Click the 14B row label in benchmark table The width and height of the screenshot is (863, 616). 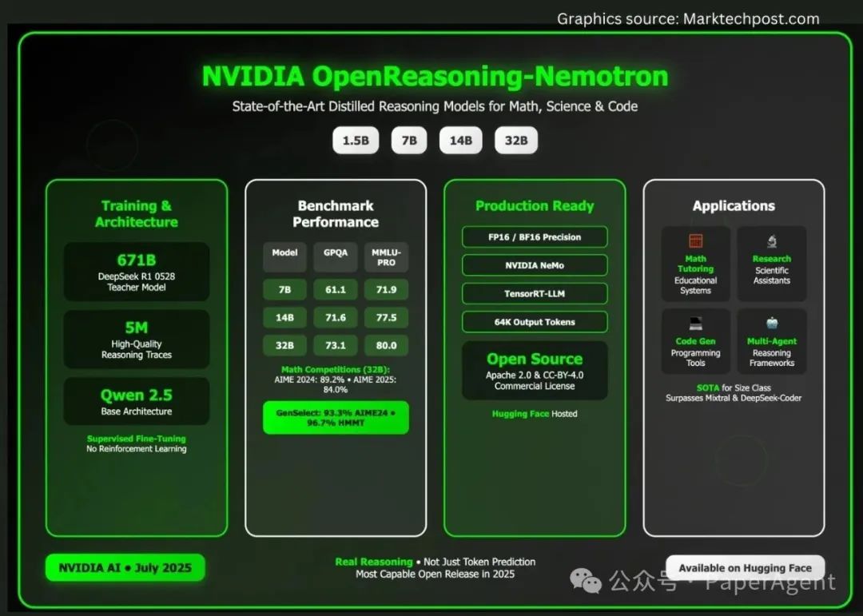pos(284,318)
